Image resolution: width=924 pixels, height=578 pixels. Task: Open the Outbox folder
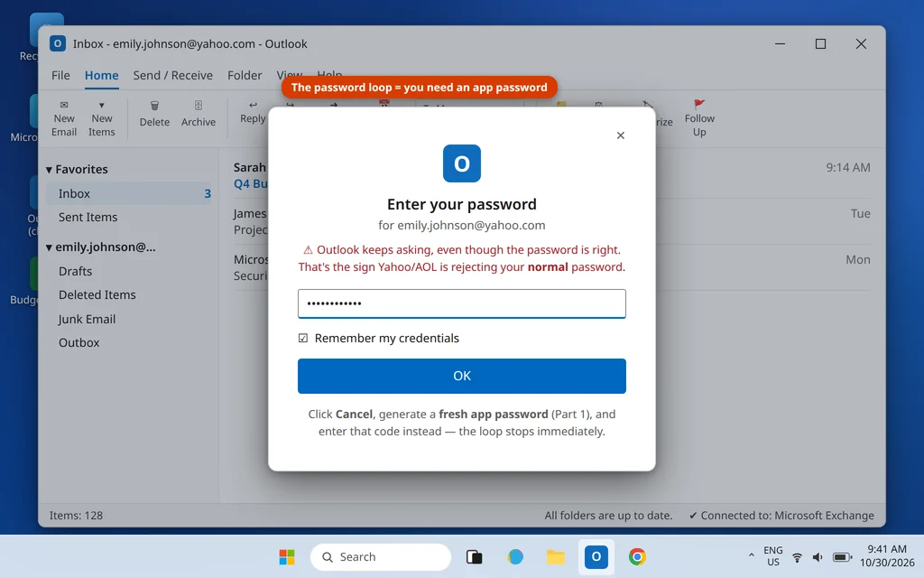79,342
